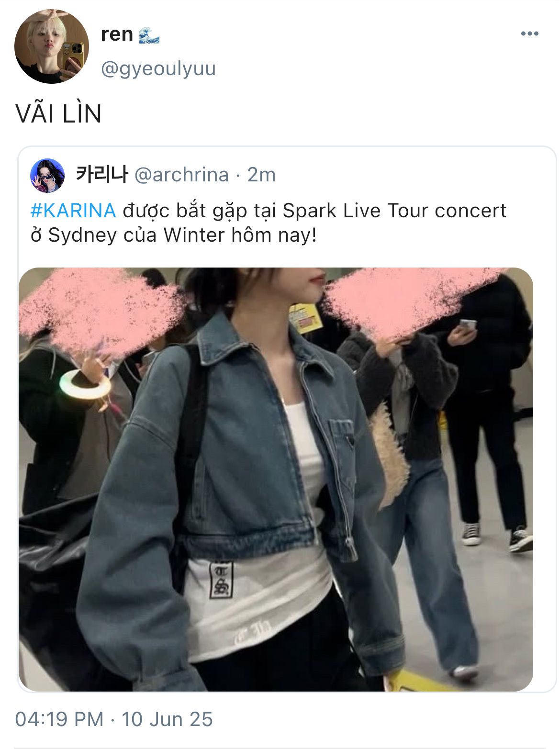Screen dimensions: 560x749
Task: Open the ren display name link
Action: [x=117, y=34]
